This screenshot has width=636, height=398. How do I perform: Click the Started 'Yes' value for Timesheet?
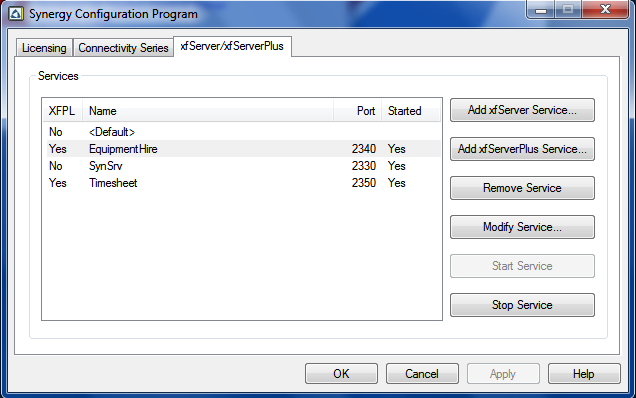pos(396,183)
